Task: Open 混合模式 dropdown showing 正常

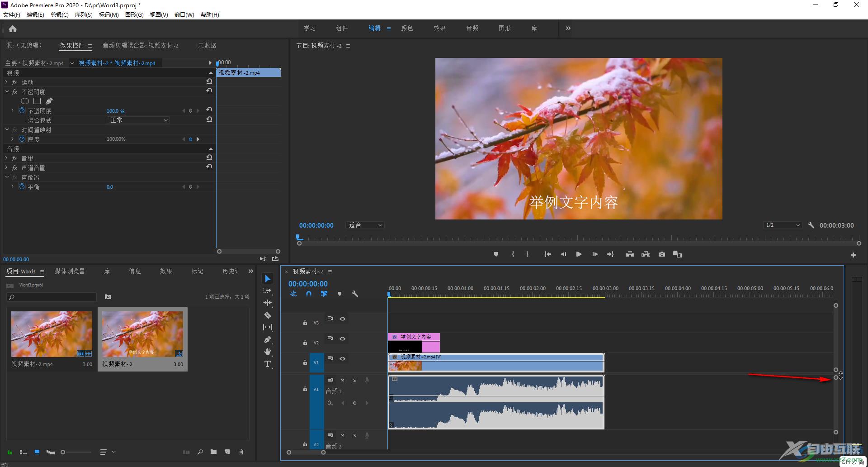Action: point(138,120)
